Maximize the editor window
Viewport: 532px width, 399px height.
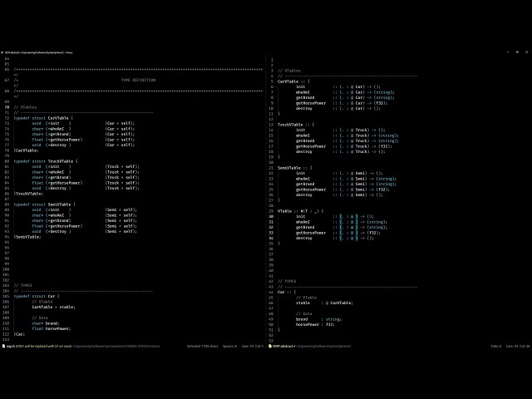pos(517,52)
